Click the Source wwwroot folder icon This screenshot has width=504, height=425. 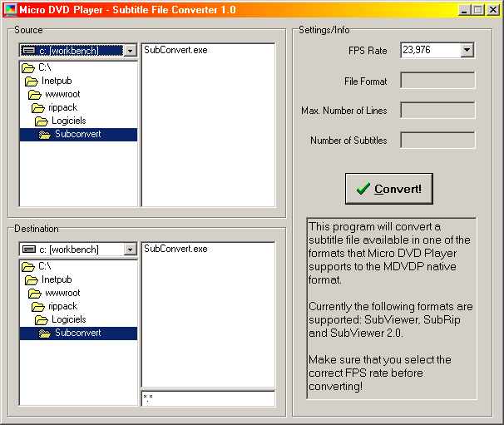tap(35, 95)
